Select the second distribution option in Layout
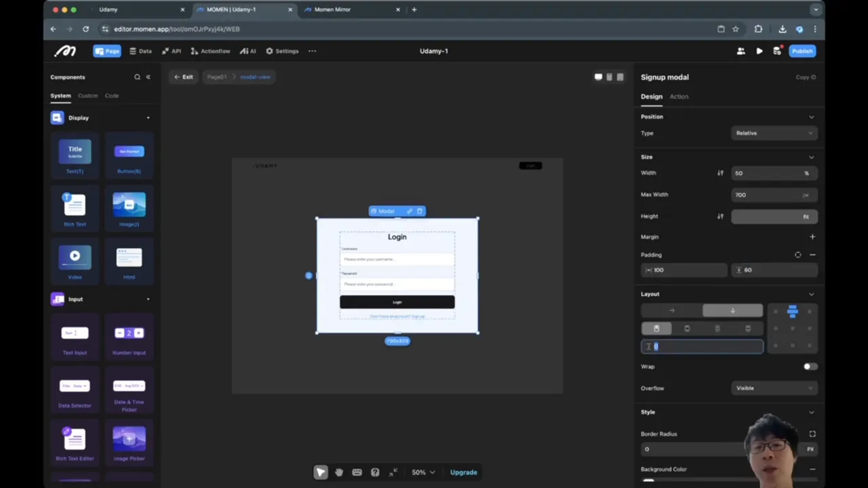Screen dimensions: 868x488 (687, 329)
